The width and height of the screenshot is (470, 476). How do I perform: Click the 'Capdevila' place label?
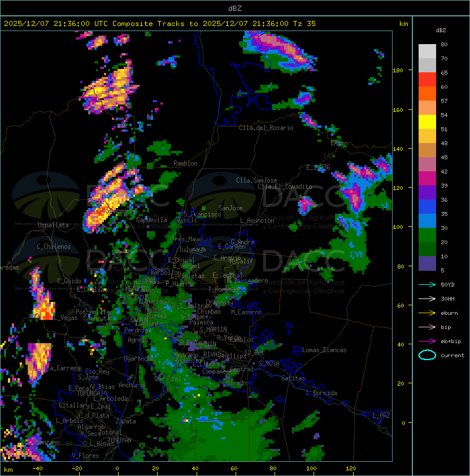pos(151,220)
